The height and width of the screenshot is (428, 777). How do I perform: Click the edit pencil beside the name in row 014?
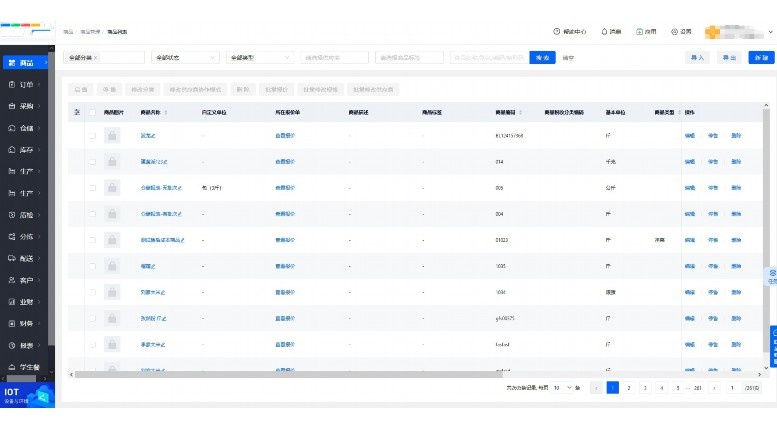coord(166,162)
